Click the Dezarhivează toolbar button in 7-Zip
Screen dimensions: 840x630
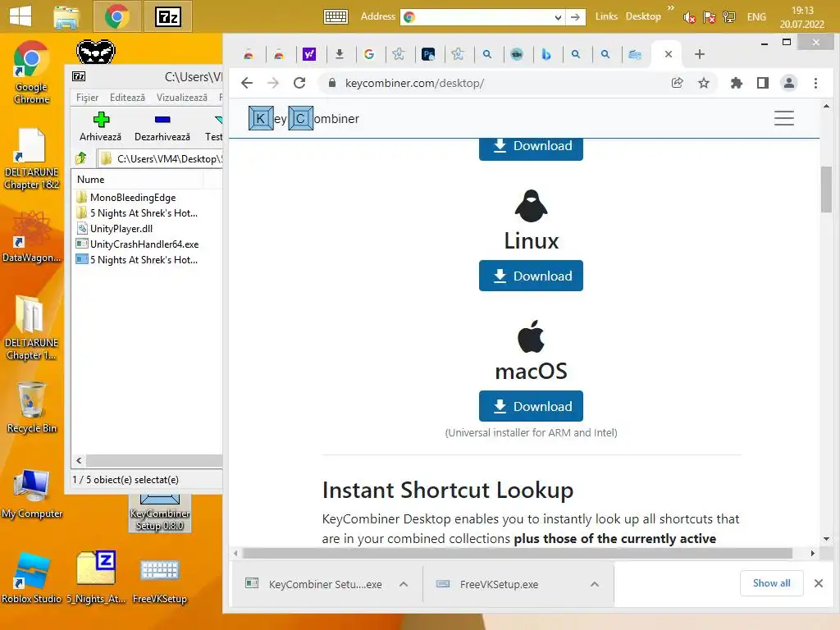tap(162, 126)
